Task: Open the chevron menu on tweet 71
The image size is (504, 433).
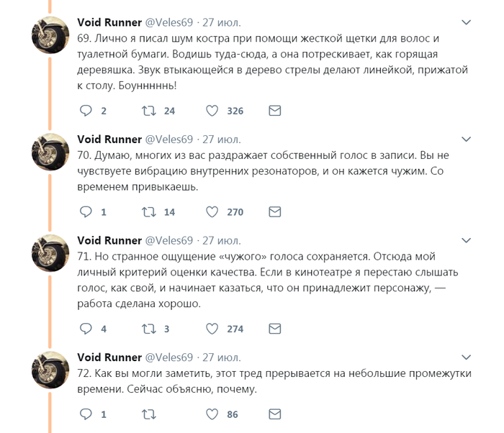Action: 467,241
